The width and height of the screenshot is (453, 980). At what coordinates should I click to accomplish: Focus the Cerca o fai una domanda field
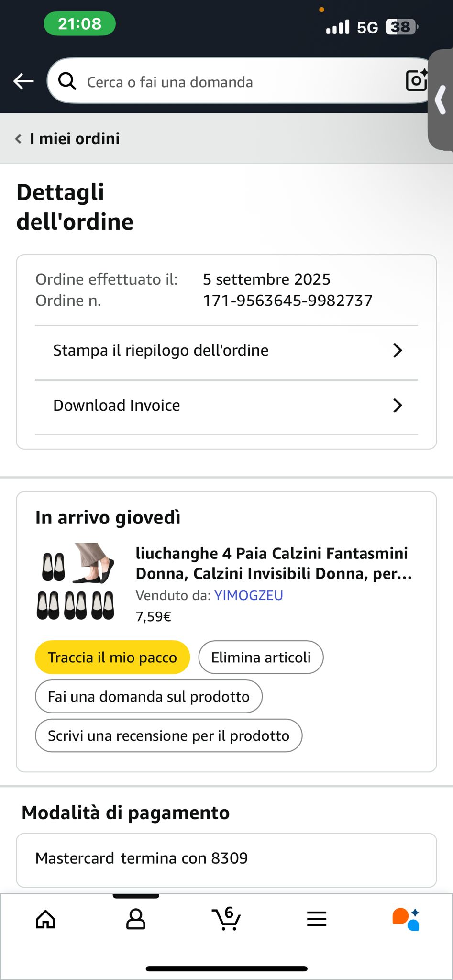[239, 81]
